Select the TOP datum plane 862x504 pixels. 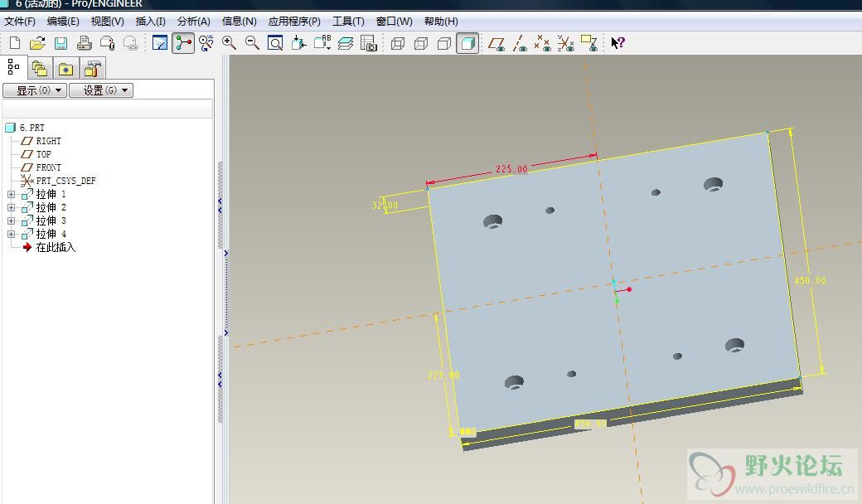[43, 154]
